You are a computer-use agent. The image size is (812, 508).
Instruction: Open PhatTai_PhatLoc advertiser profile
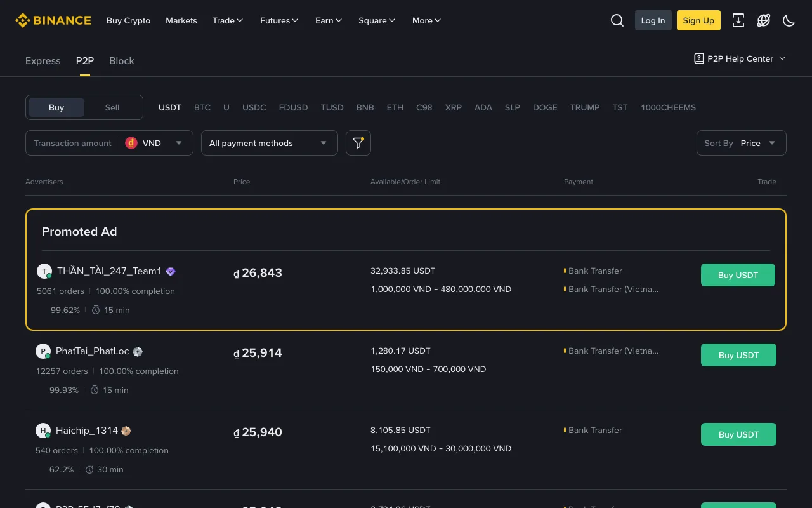pyautogui.click(x=93, y=351)
